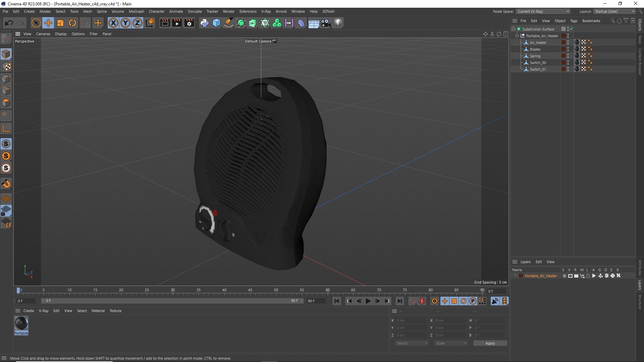
Task: Click the Apply button
Action: pos(490,343)
